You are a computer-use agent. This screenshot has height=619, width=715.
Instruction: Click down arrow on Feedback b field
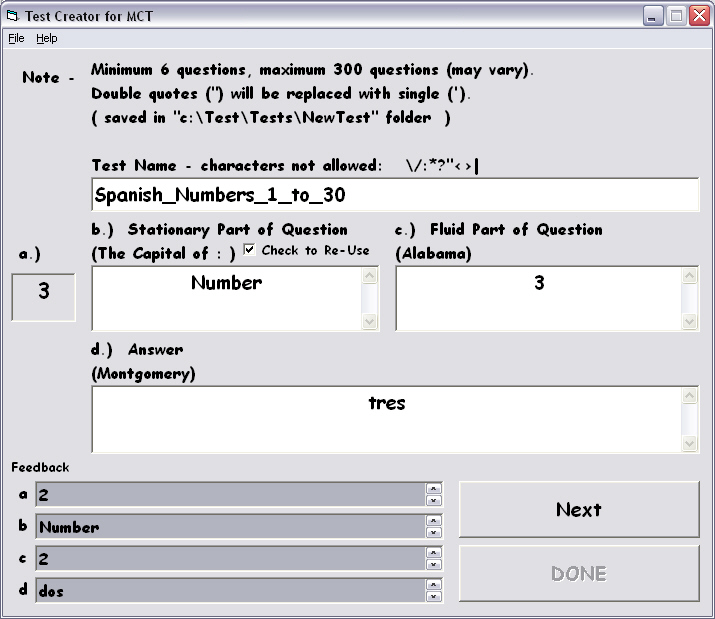click(434, 532)
